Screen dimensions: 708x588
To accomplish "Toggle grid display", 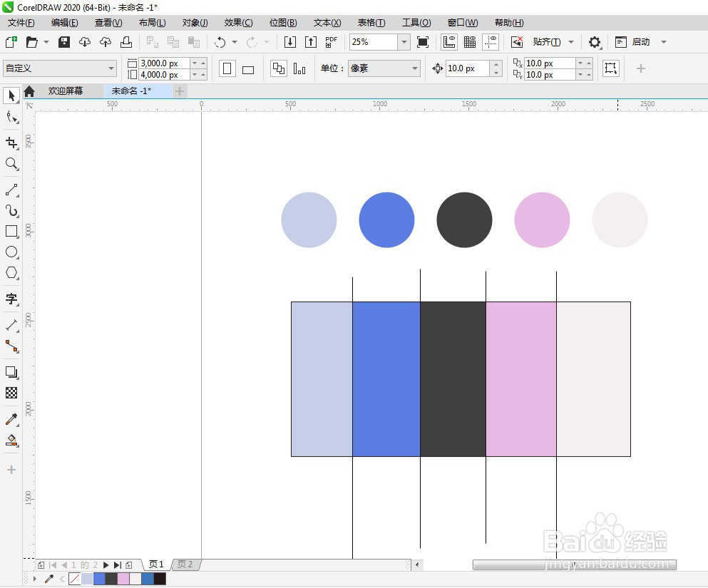I will click(x=470, y=42).
